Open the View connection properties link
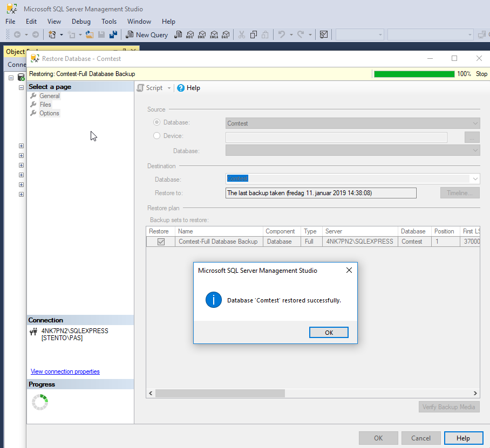This screenshot has height=448, width=490. 65,371
